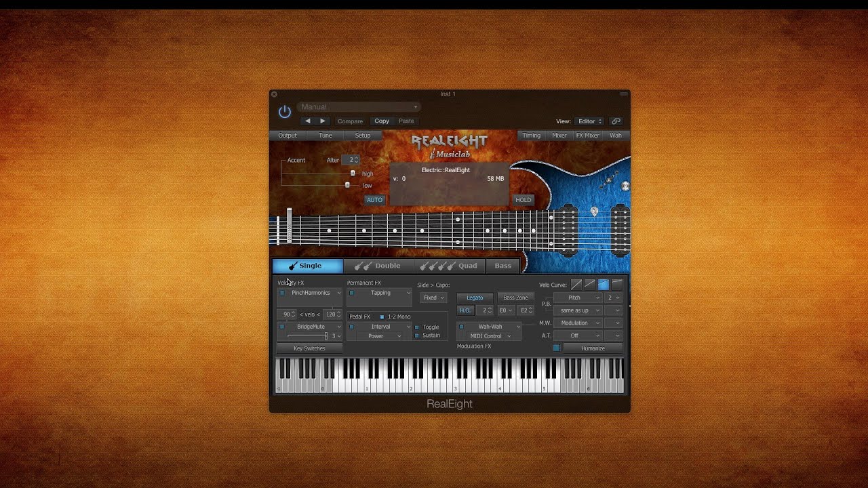Click the neck humbucker pickup
This screenshot has width=868, height=488.
568,230
